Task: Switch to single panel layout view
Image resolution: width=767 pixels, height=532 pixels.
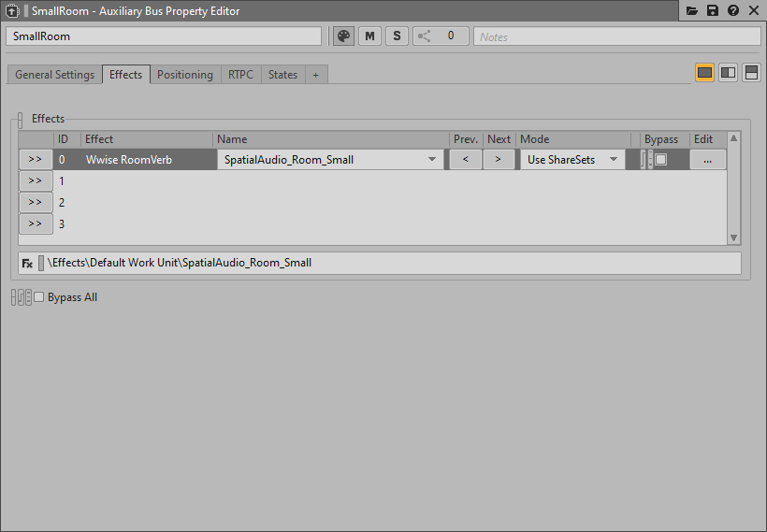Action: pyautogui.click(x=704, y=73)
